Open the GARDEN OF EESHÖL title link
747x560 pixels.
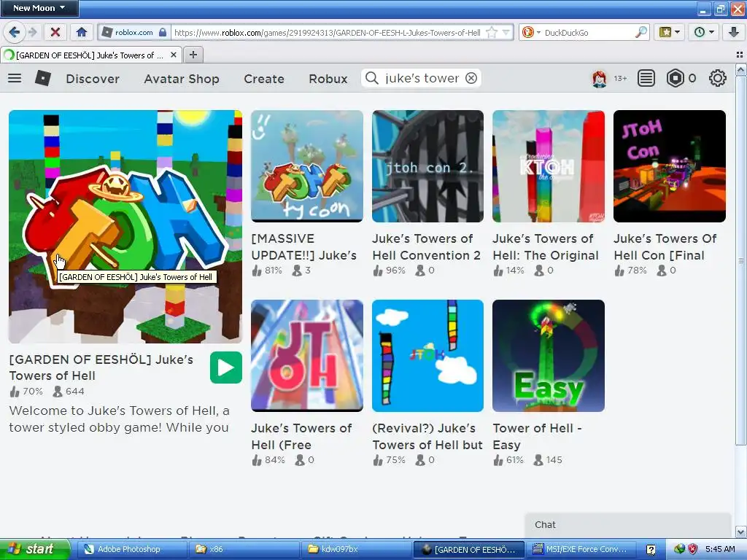101,367
